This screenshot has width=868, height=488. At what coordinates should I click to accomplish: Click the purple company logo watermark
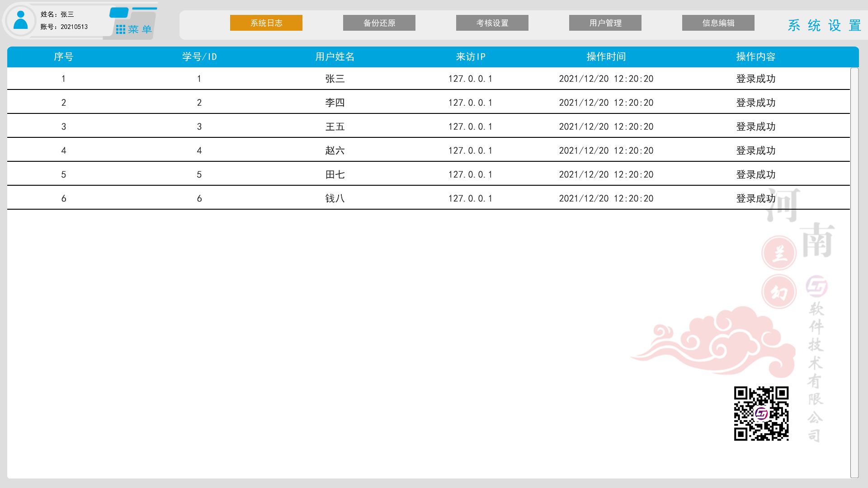(x=816, y=286)
